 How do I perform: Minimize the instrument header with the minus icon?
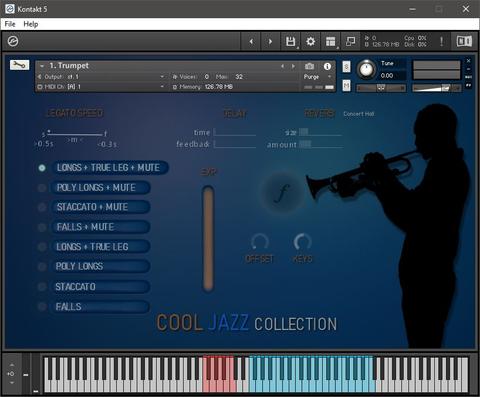click(468, 69)
